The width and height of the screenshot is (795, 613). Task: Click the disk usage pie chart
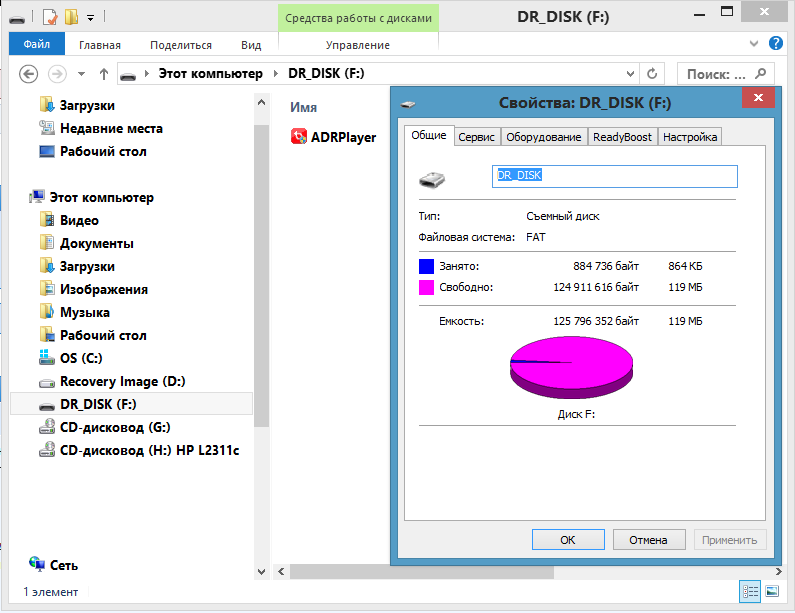click(x=571, y=368)
